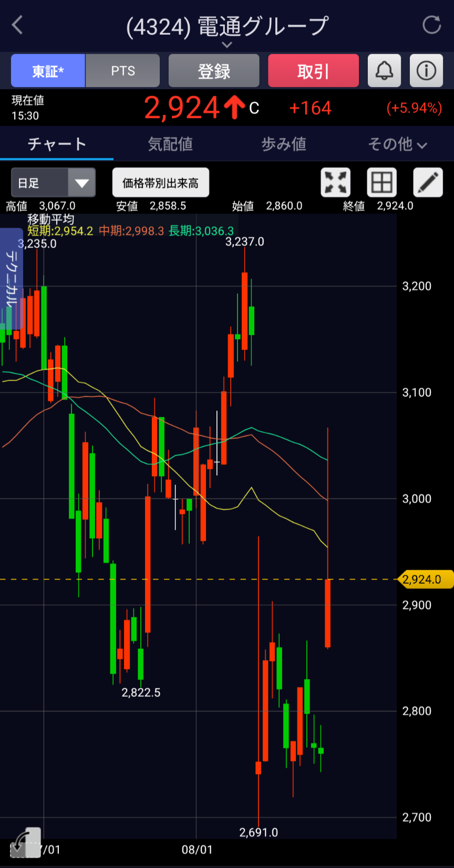454x868 pixels.
Task: Refresh the stock quote data
Action: tap(431, 25)
